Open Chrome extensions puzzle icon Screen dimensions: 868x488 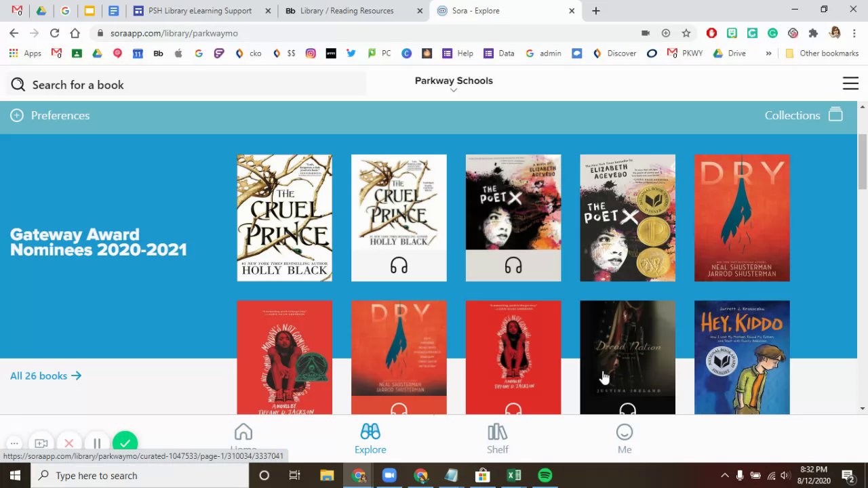click(x=813, y=33)
